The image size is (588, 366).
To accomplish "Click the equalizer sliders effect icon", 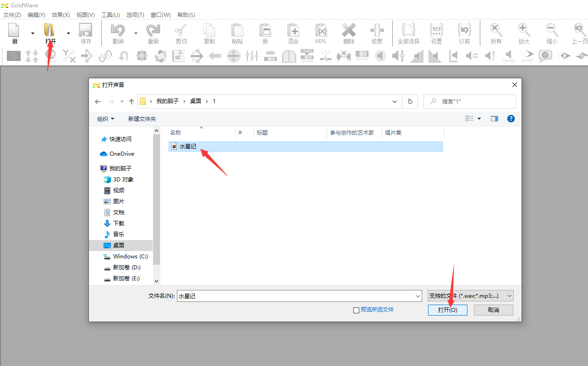I will (x=252, y=56).
